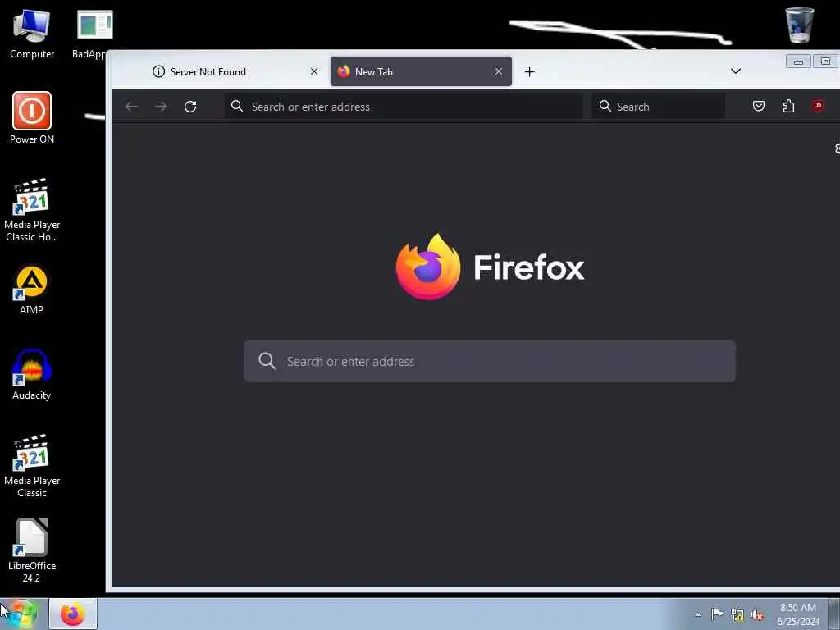The image size is (840, 630).
Task: Open the Windows Start menu
Action: coord(22,614)
